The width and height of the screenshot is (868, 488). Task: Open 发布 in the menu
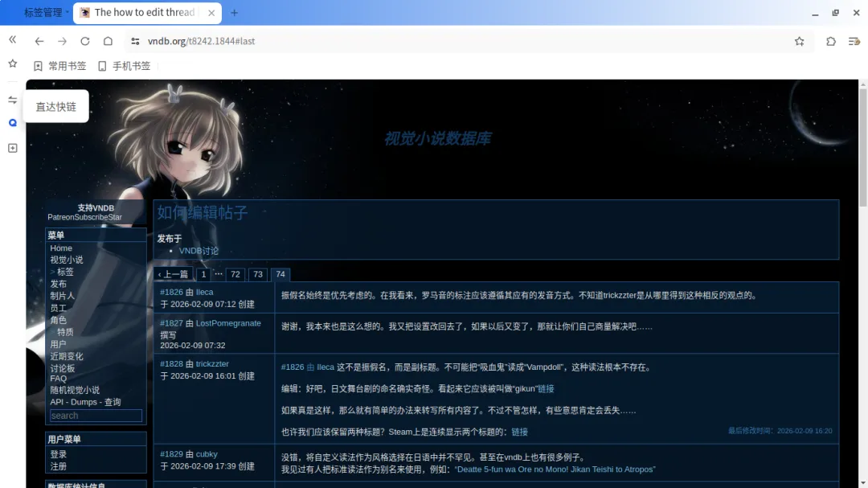pyautogui.click(x=58, y=284)
